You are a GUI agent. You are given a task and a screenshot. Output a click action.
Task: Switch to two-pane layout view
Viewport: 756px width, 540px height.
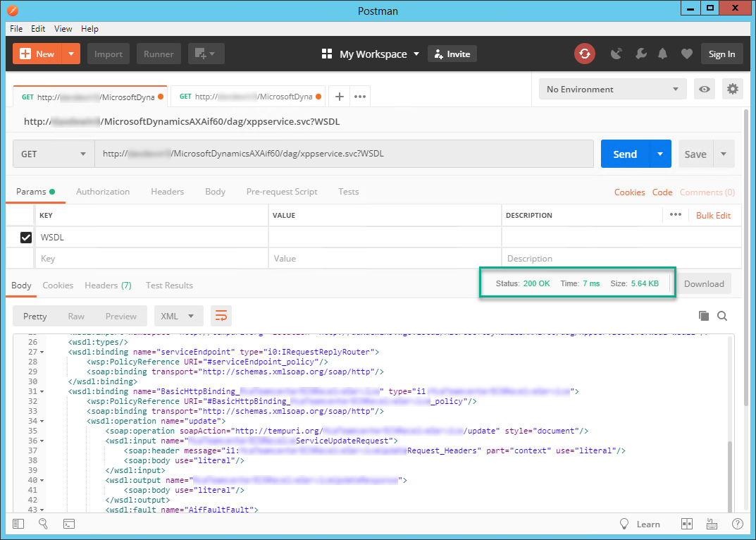686,524
